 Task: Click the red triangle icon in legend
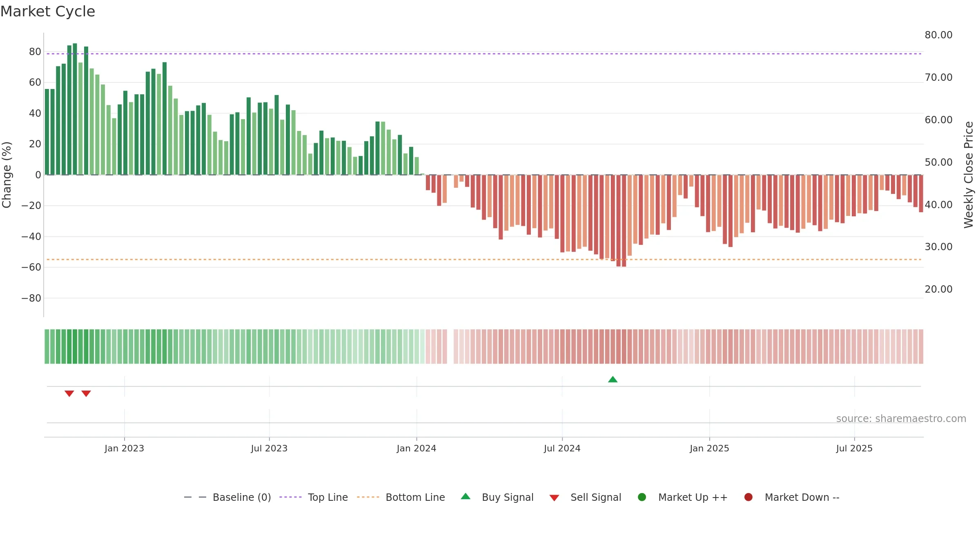[x=554, y=498]
